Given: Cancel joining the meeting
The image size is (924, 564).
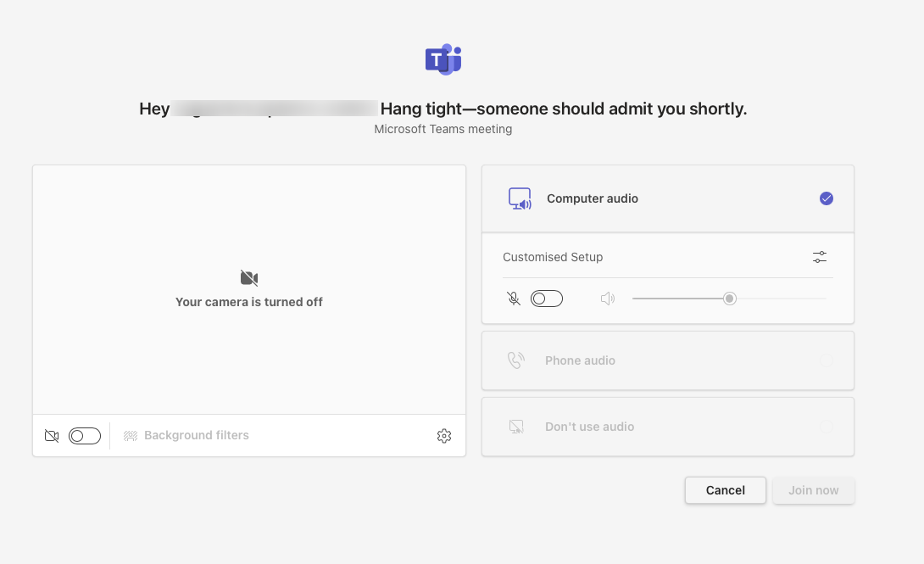Looking at the screenshot, I should coord(726,490).
